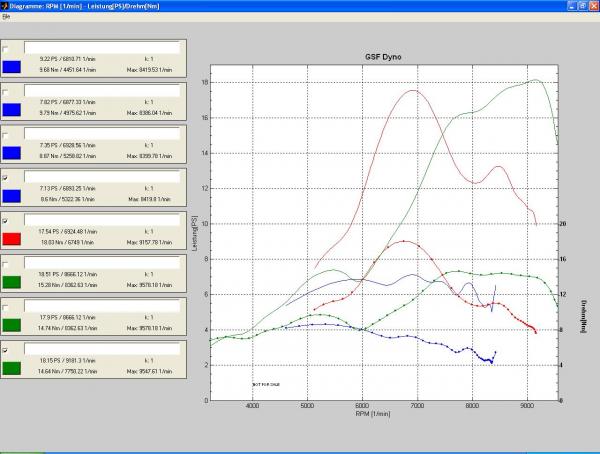Tick the checkbox for the 7.35 PS run
Image resolution: width=600 pixels, height=454 pixels.
[7, 134]
